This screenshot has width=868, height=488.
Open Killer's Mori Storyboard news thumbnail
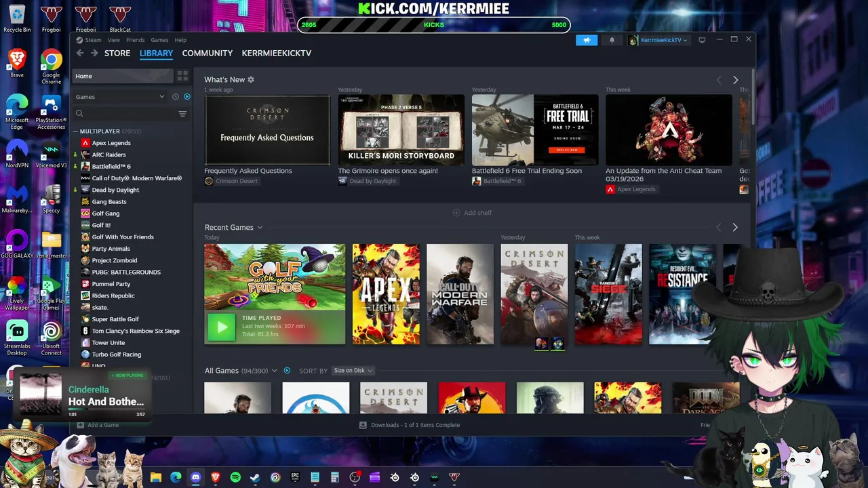click(x=401, y=130)
